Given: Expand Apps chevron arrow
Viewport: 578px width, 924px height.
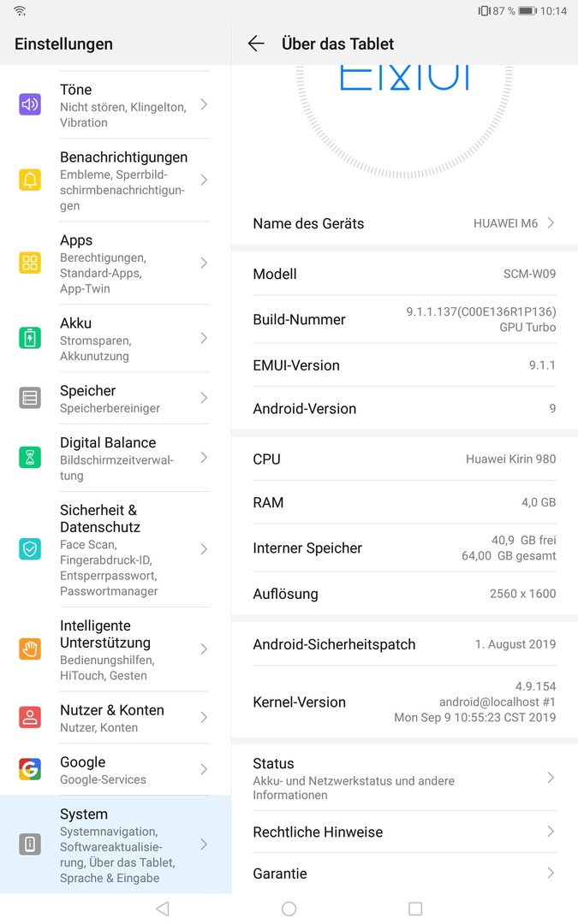Looking at the screenshot, I should (x=204, y=263).
